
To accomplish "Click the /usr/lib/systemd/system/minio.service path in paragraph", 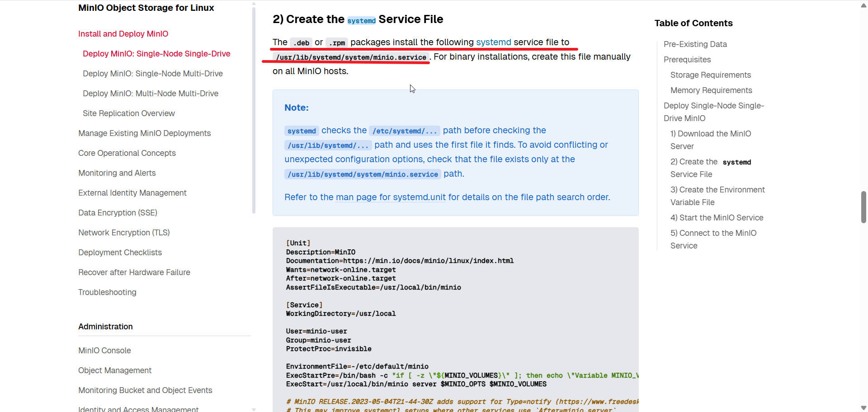I will [x=351, y=57].
